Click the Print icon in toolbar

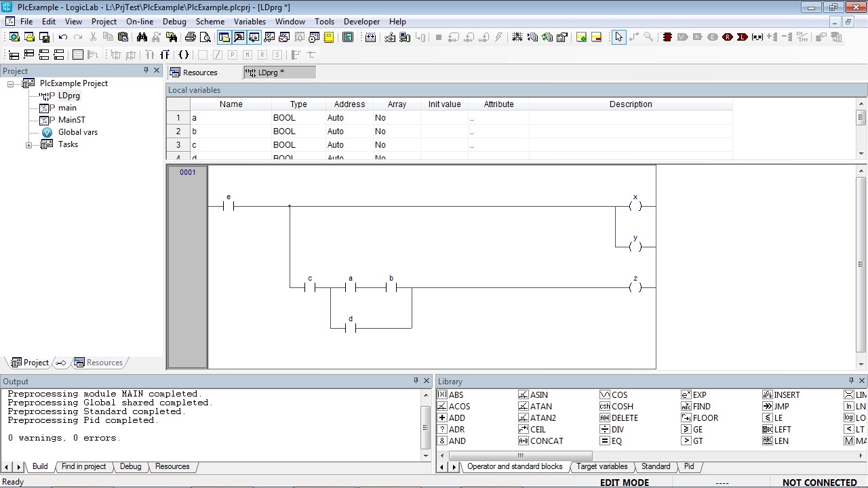click(x=191, y=37)
